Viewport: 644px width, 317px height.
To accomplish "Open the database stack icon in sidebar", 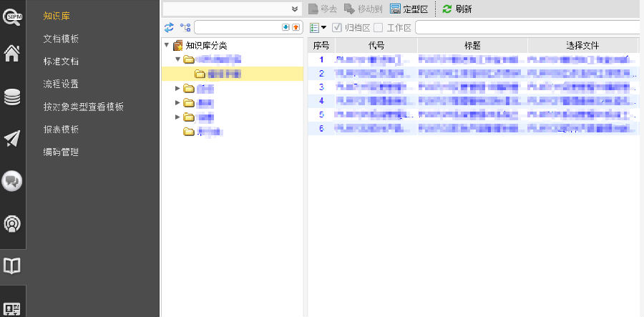I will (x=12, y=97).
